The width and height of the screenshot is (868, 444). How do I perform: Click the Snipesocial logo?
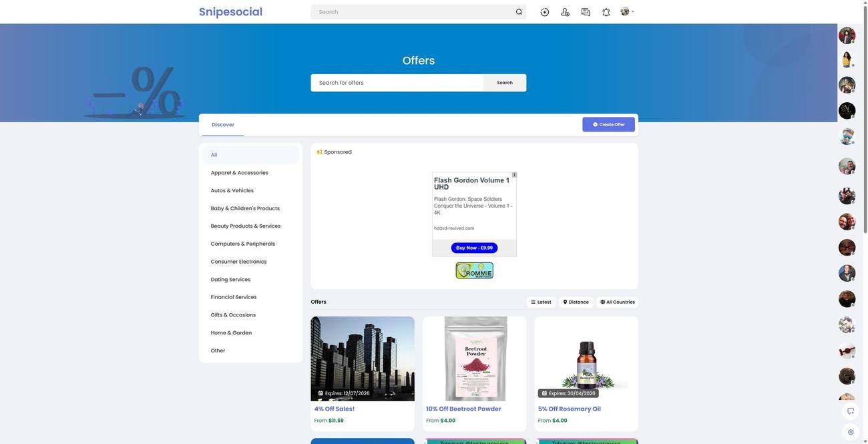click(x=230, y=12)
